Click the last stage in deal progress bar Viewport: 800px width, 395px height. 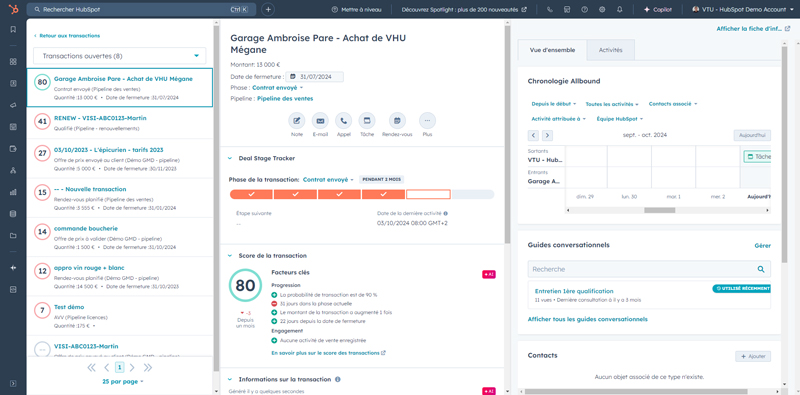tap(473, 194)
